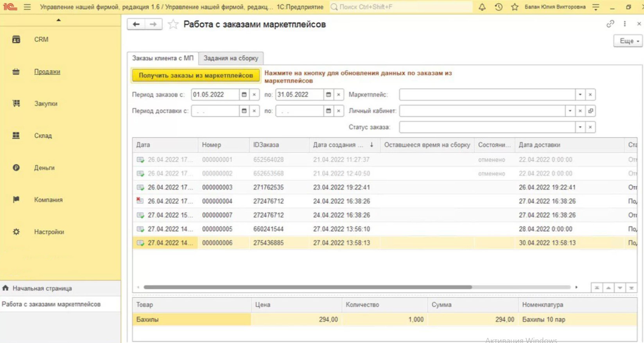Expand the Статус заказа dropdown
Screen dimensions: 644x343
pos(580,127)
